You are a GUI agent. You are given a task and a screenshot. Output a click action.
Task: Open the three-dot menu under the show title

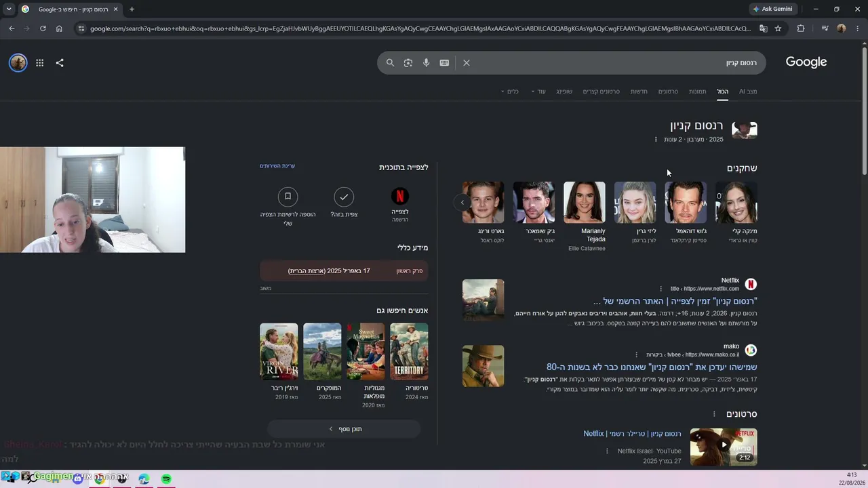tap(656, 140)
